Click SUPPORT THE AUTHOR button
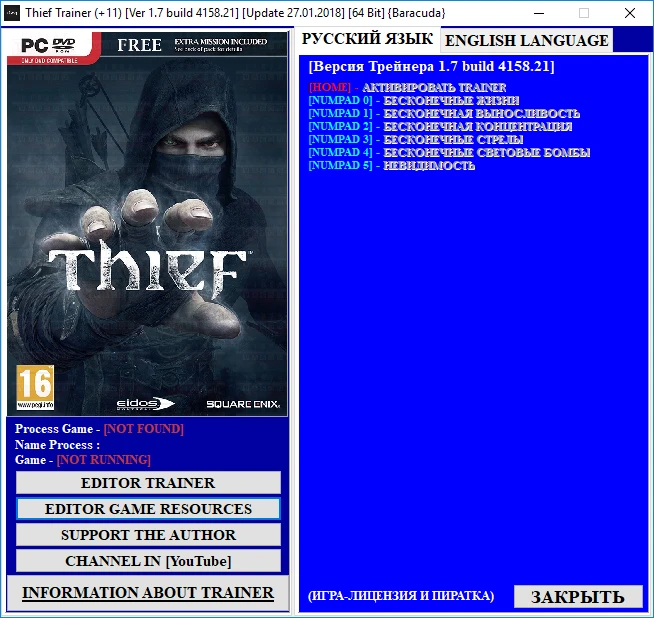 point(148,535)
